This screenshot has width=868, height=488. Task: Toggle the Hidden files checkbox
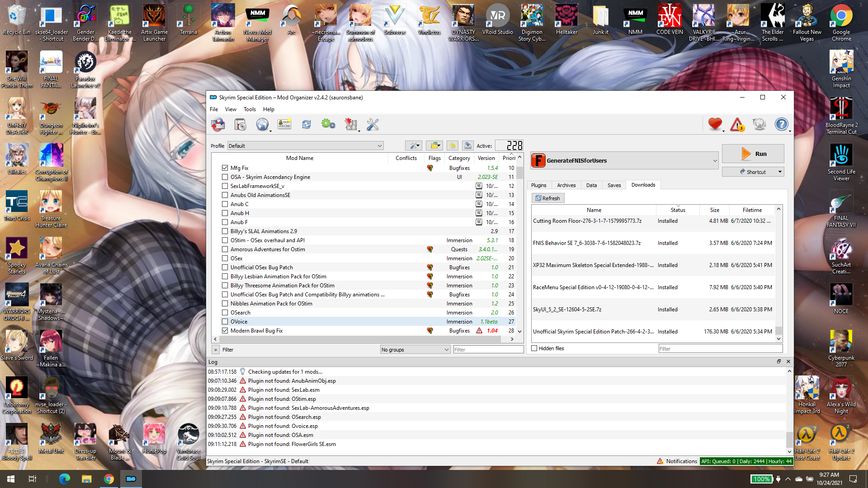534,348
